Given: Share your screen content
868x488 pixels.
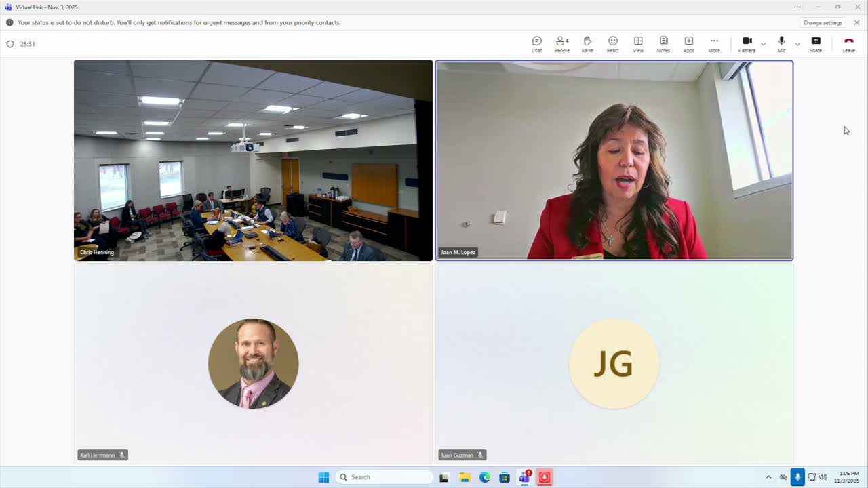Looking at the screenshot, I should click(816, 44).
